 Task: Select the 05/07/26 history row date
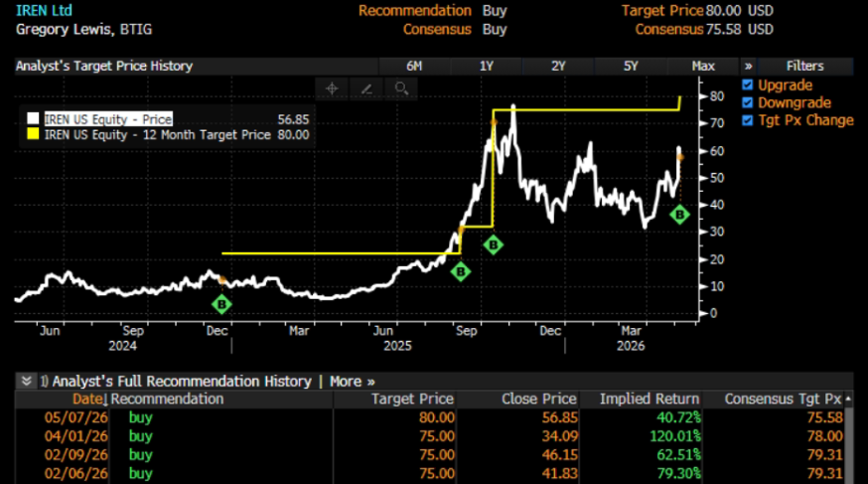75,417
